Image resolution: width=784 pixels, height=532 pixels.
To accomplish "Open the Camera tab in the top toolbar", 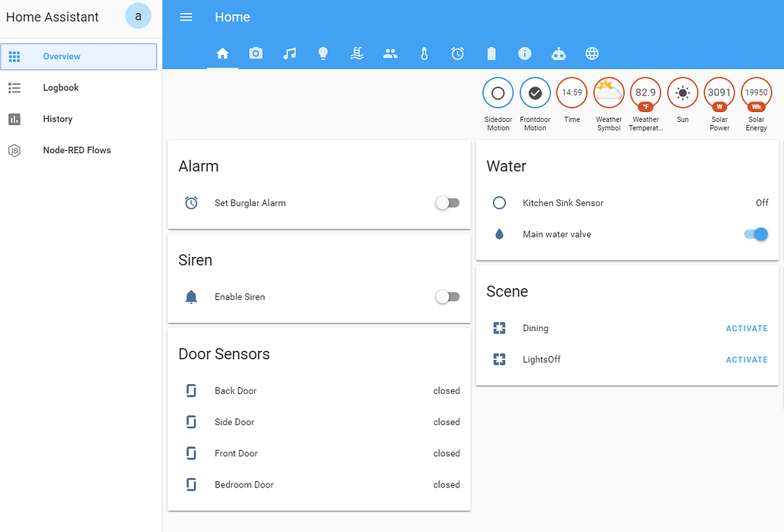I will pyautogui.click(x=256, y=53).
